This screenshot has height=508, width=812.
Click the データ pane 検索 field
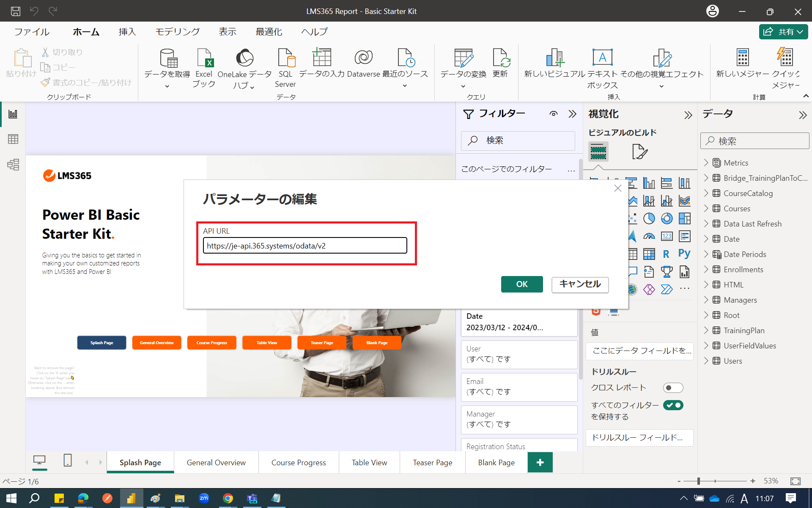755,141
